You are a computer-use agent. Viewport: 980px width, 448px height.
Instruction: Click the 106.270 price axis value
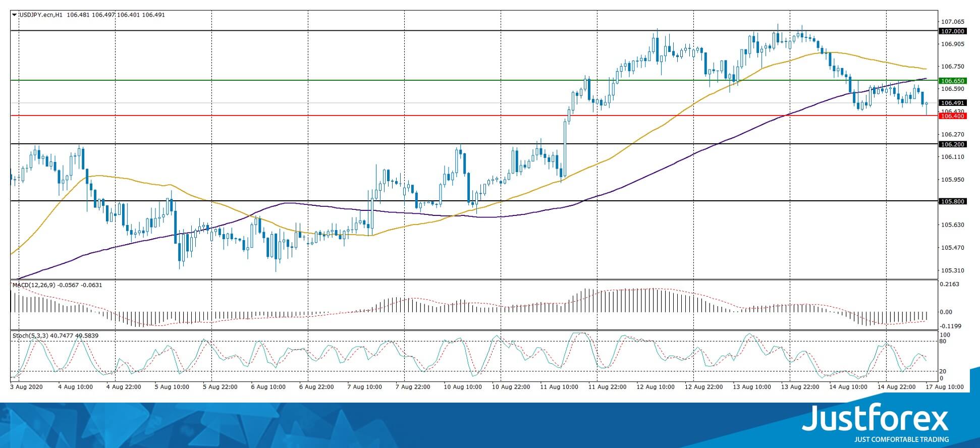953,134
